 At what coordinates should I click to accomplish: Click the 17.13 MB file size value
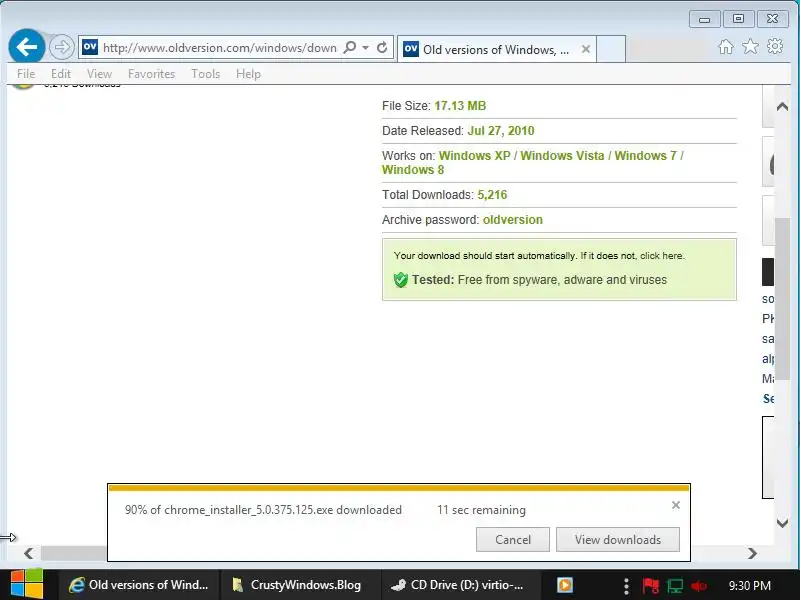pyautogui.click(x=460, y=106)
